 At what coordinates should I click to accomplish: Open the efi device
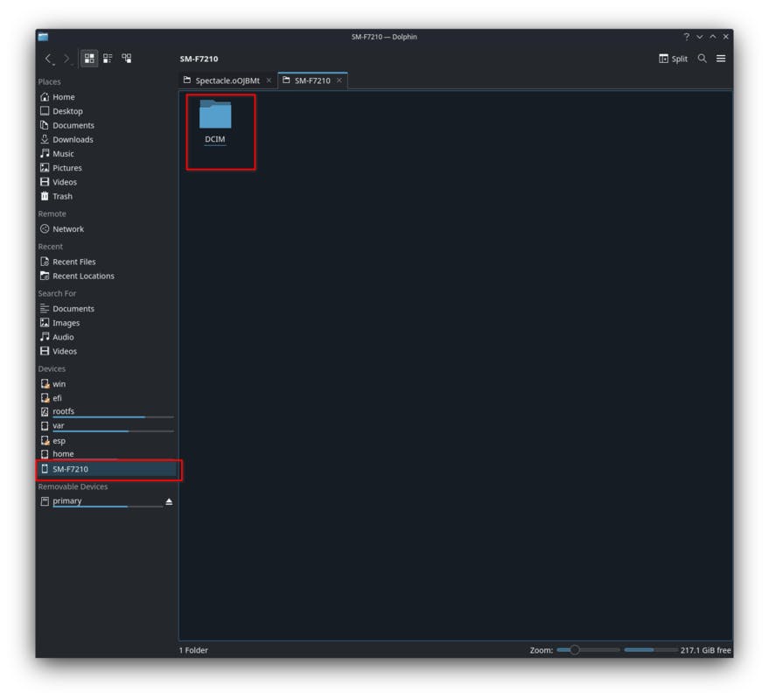click(x=106, y=398)
